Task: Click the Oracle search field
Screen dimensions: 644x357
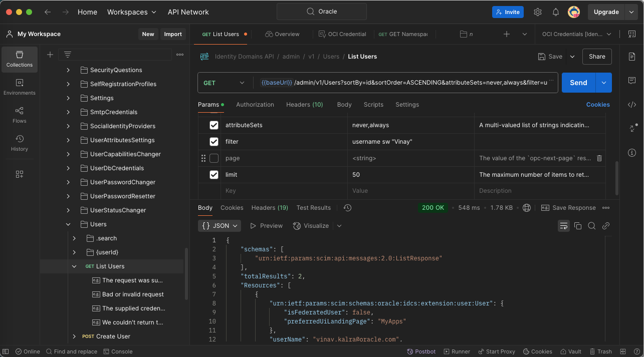Action: click(321, 12)
